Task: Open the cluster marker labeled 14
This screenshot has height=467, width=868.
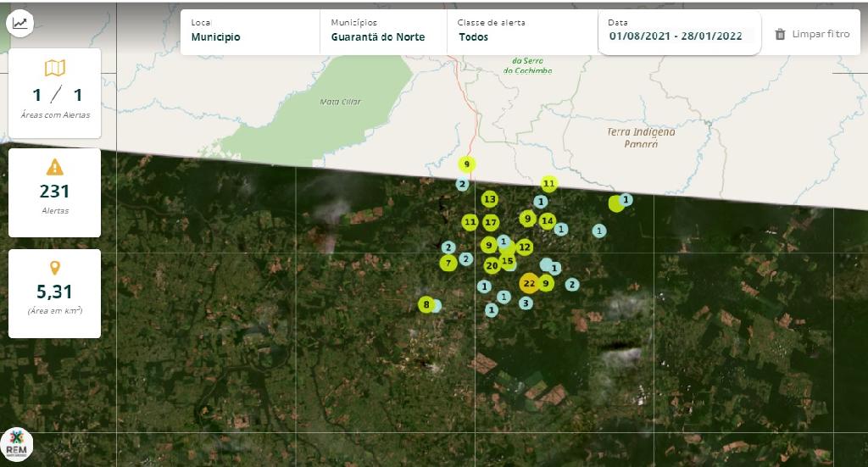Action: [x=547, y=221]
